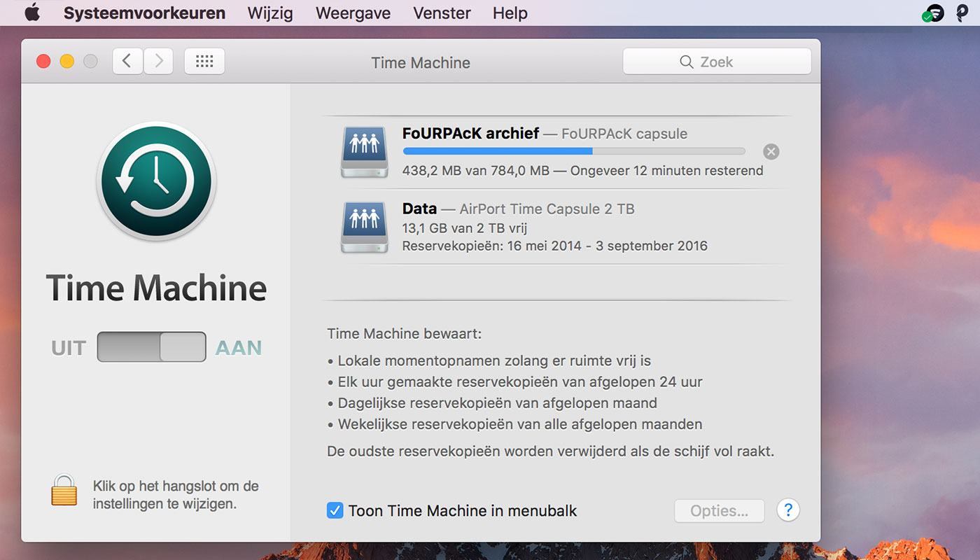Click the 'Time Machine bewaart:' heading
This screenshot has width=980, height=560.
tap(405, 334)
